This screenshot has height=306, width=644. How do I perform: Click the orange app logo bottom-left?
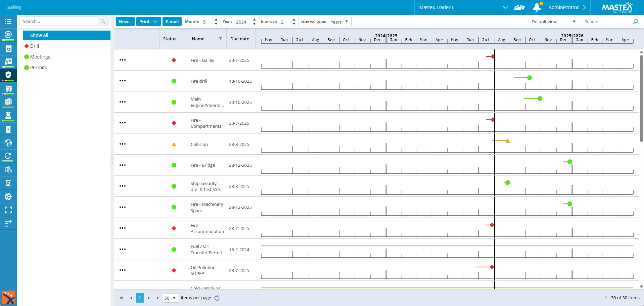click(x=8, y=298)
